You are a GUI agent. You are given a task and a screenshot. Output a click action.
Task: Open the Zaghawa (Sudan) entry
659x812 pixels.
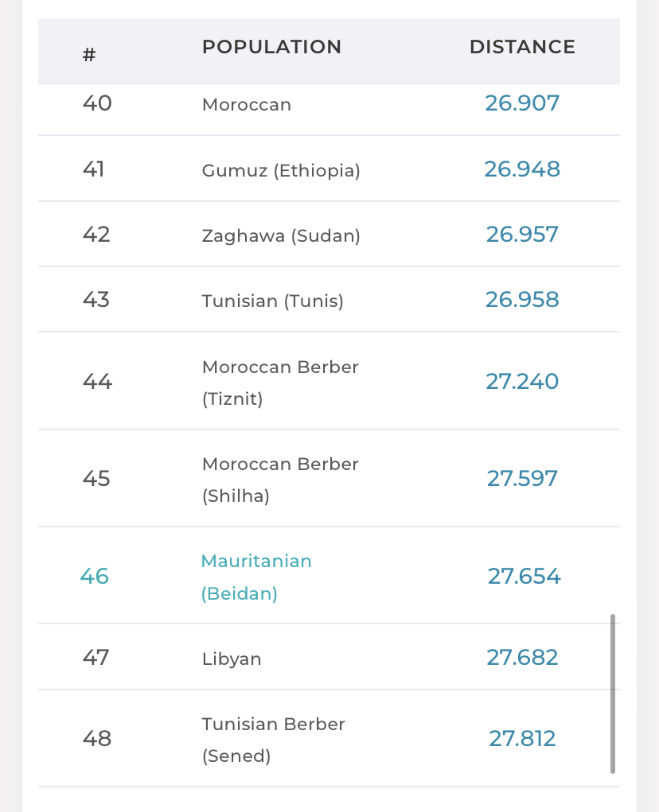click(281, 235)
